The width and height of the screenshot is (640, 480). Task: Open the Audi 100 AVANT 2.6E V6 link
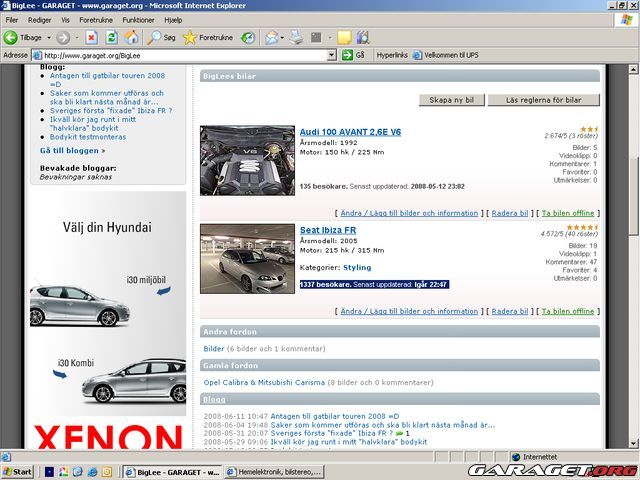(x=350, y=132)
